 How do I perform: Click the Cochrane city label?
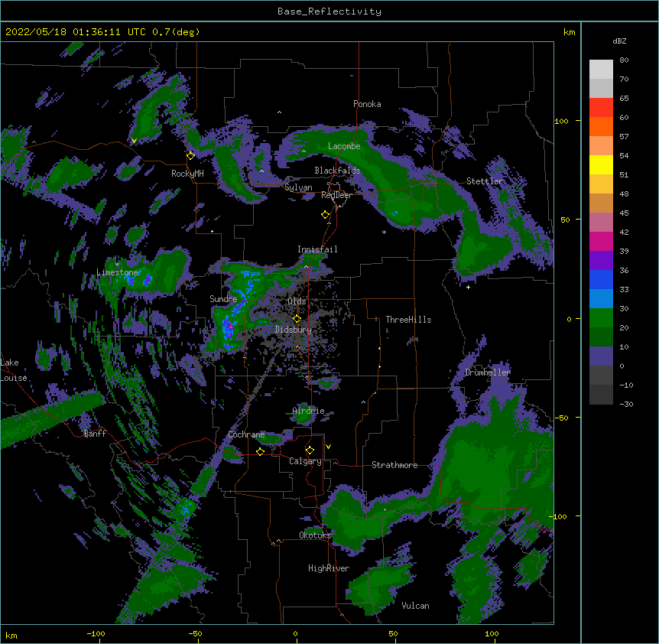(247, 434)
